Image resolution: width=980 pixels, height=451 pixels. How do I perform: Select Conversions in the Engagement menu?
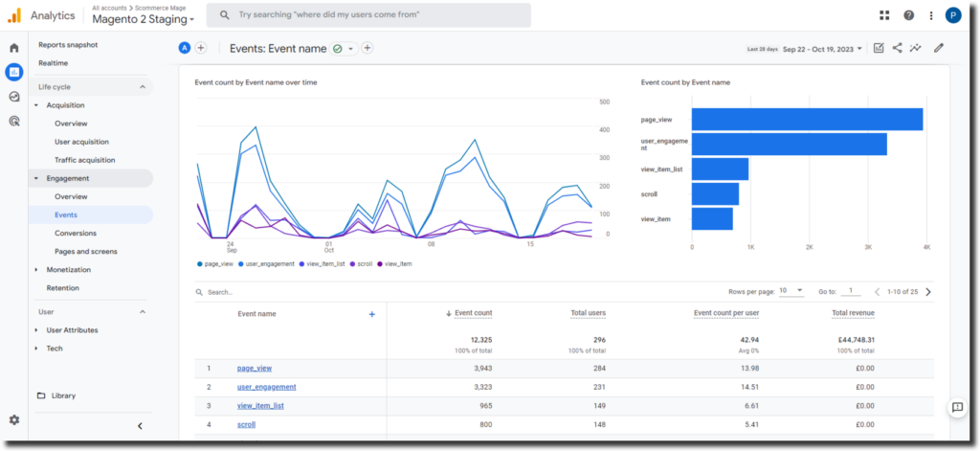tap(75, 234)
